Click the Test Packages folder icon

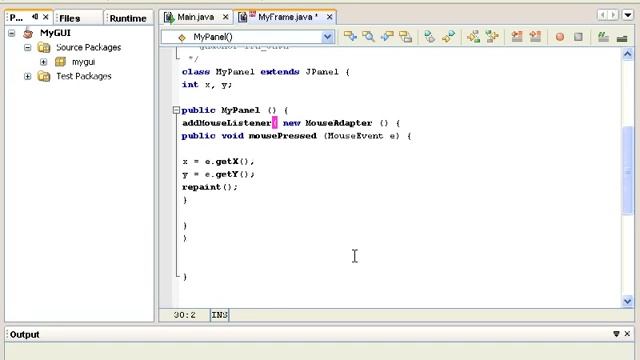44,76
